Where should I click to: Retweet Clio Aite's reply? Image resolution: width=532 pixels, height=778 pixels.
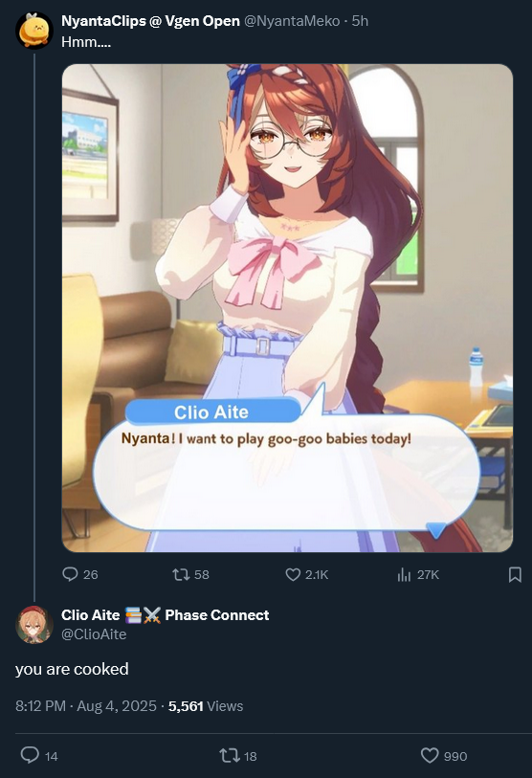[229, 756]
